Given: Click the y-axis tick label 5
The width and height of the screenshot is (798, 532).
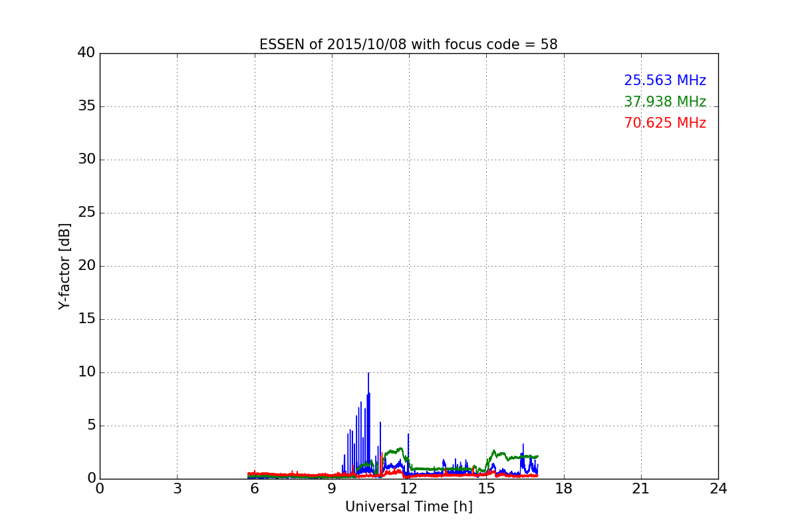Looking at the screenshot, I should pos(90,426).
